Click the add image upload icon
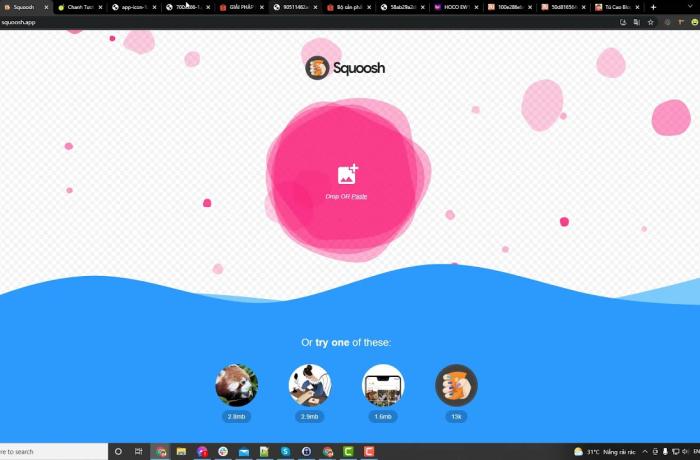 coord(347,174)
